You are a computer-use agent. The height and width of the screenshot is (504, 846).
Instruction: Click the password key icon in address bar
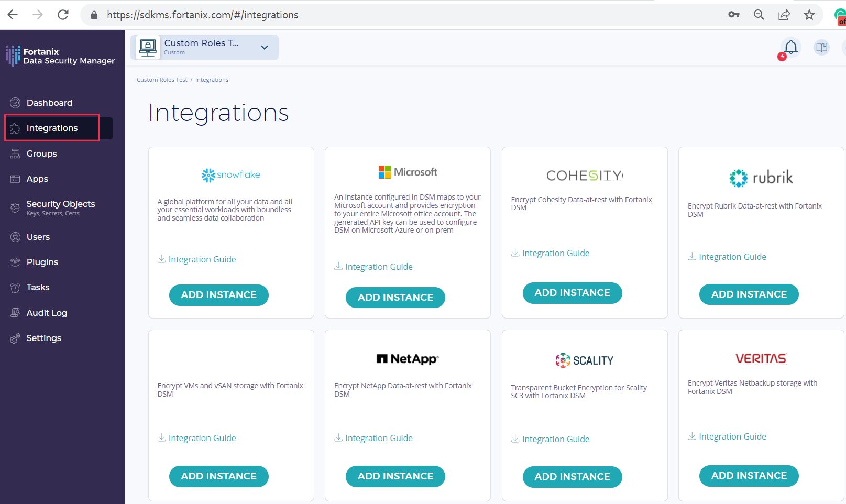point(733,15)
